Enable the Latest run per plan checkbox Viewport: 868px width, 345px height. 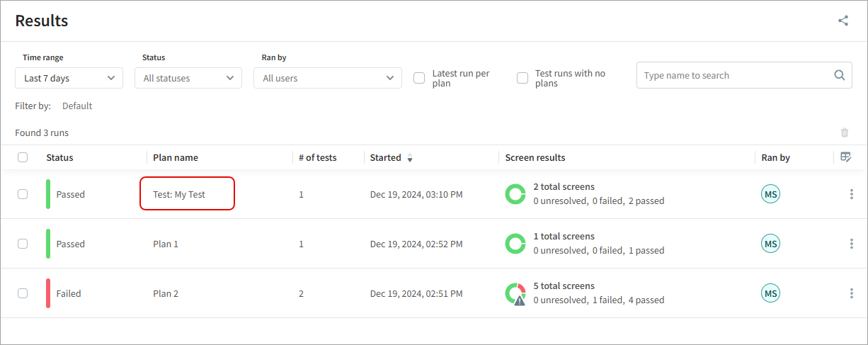click(419, 78)
